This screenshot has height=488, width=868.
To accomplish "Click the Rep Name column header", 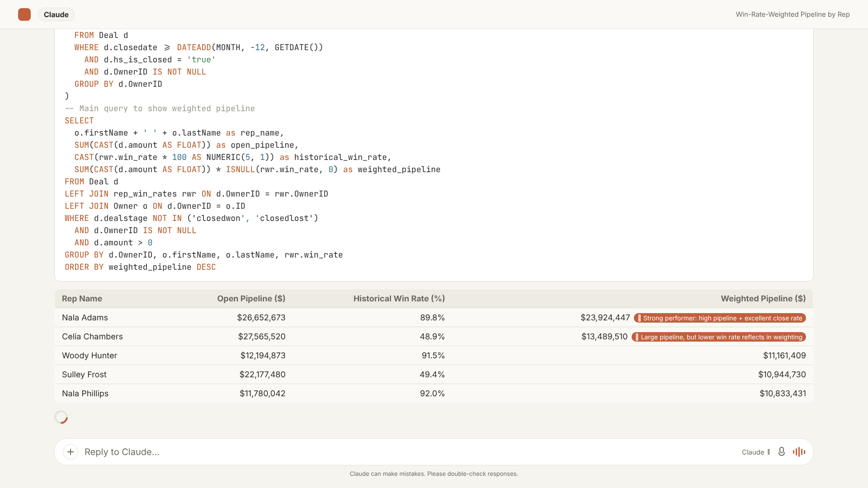I will click(x=82, y=299).
